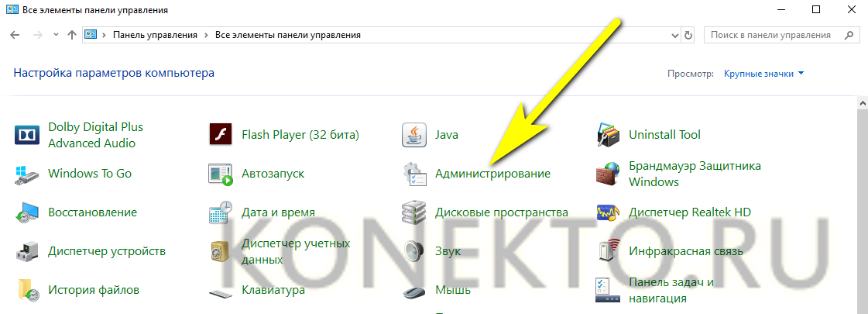Open the Брандмауэр Защитника Windows link

(x=695, y=174)
